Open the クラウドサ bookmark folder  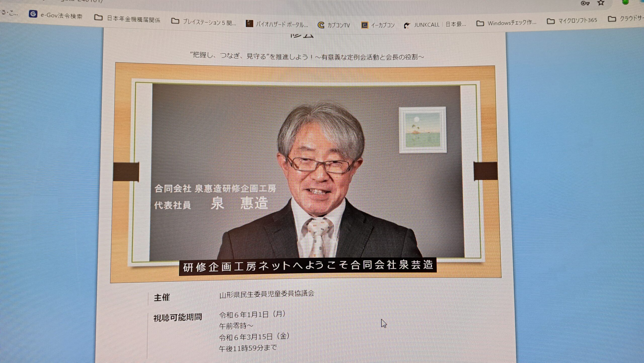pos(626,18)
